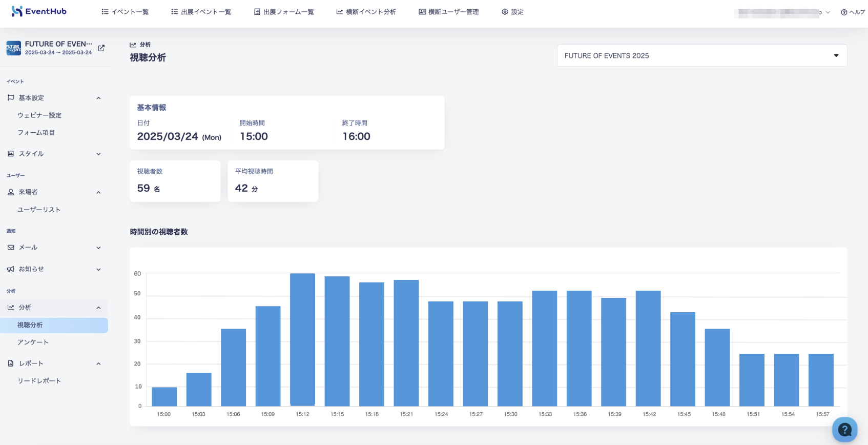868x445 pixels.
Task: Click the document icon next to レポート
Action: pyautogui.click(x=11, y=363)
